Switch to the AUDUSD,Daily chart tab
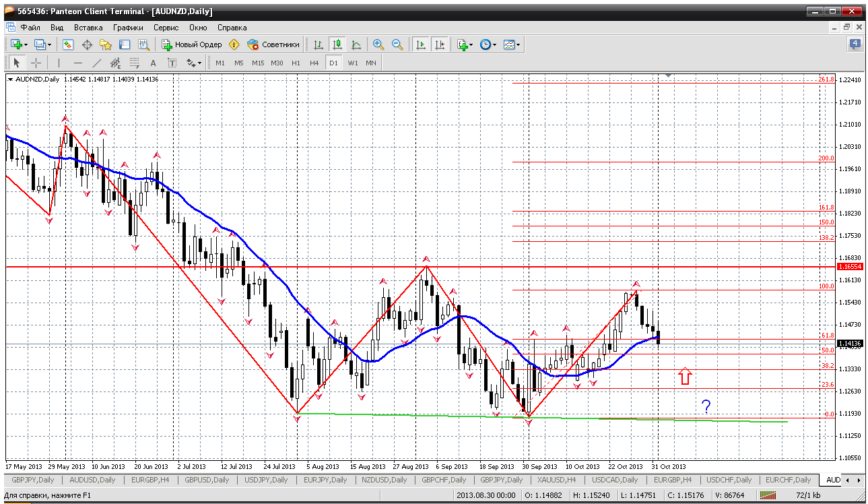 tap(92, 480)
